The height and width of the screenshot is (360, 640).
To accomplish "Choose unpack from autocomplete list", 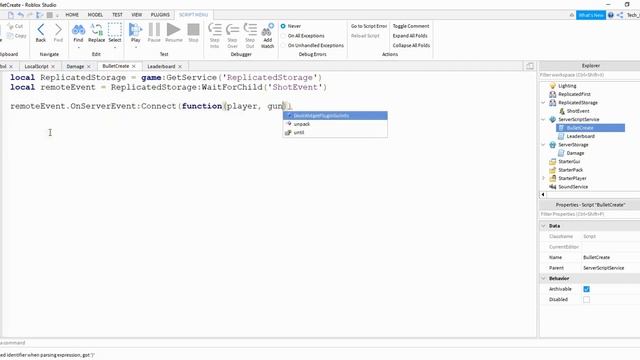I will click(x=335, y=124).
